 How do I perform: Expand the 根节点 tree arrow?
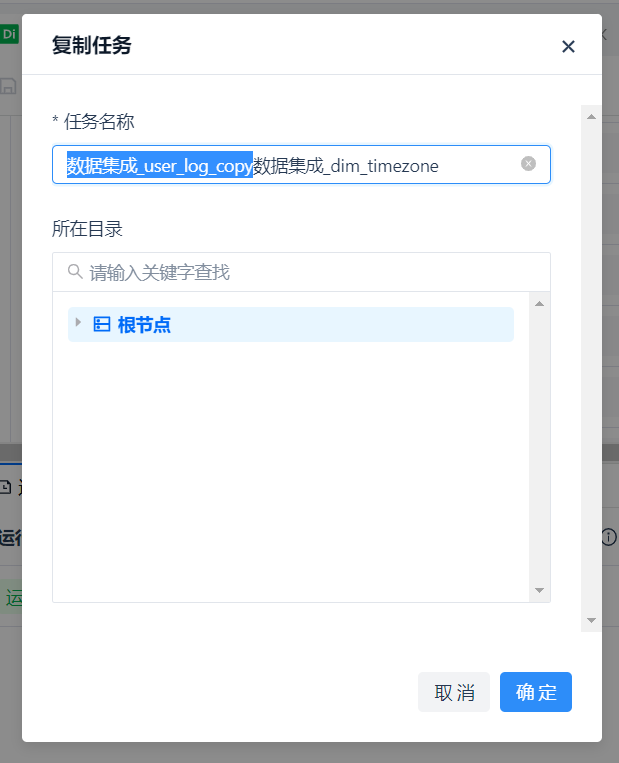tap(79, 323)
